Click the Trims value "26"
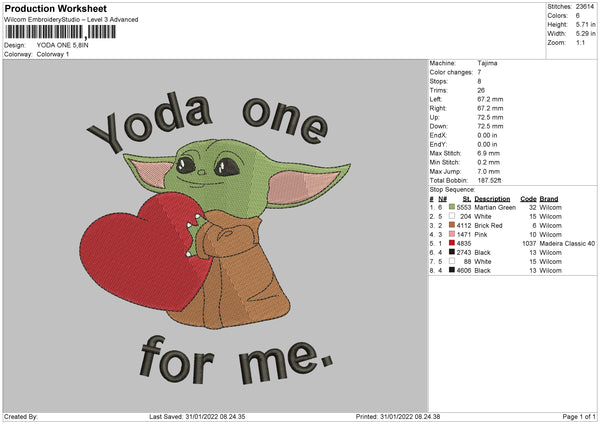This screenshot has width=600, height=424. [481, 90]
